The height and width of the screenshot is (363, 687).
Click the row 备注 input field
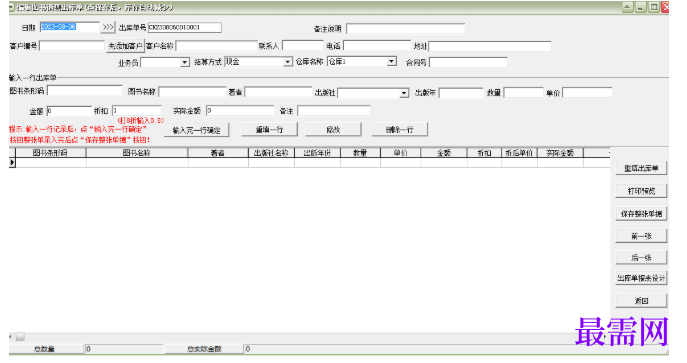[334, 111]
